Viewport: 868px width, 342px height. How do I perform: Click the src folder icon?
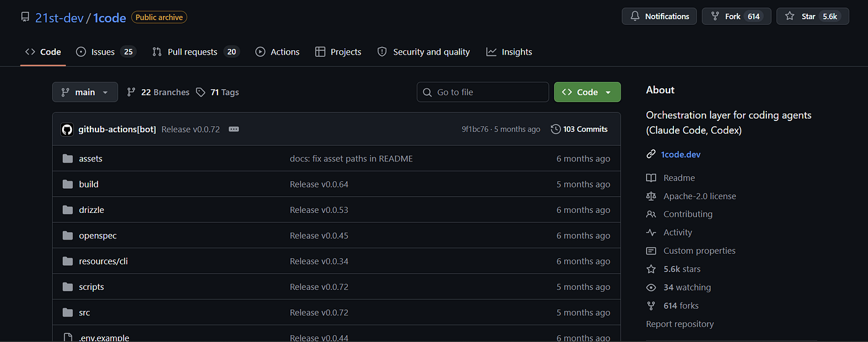68,312
